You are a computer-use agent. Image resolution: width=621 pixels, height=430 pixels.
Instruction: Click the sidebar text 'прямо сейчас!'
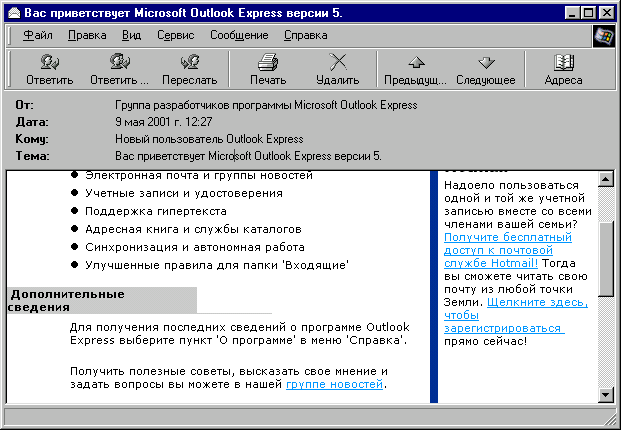tap(486, 341)
